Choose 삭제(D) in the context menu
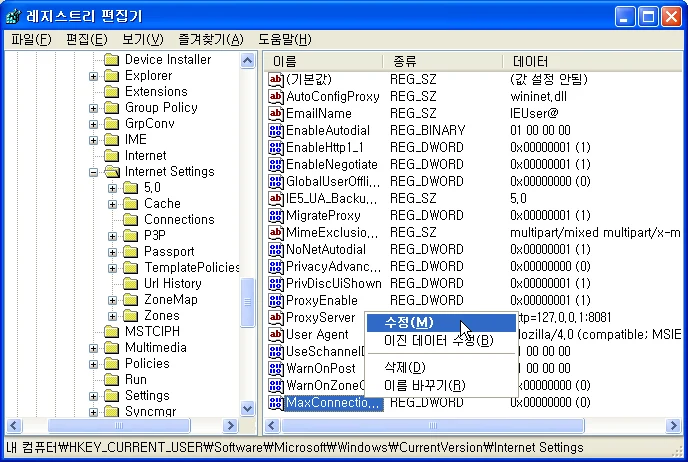The width and height of the screenshot is (688, 462). point(441,367)
